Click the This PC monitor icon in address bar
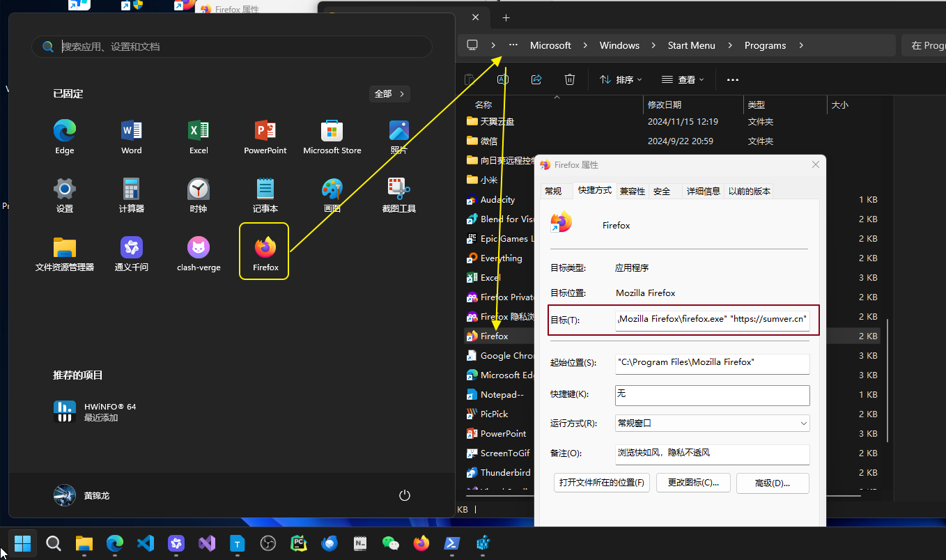This screenshot has height=560, width=946. [x=472, y=45]
